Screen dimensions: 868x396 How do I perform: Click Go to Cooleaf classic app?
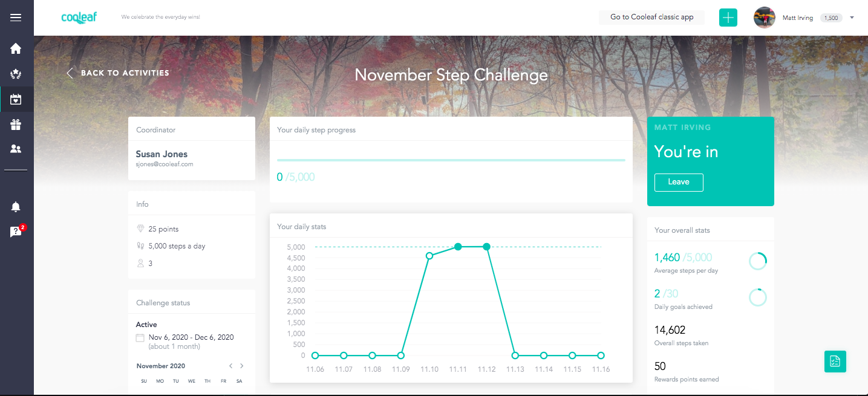[x=651, y=17]
